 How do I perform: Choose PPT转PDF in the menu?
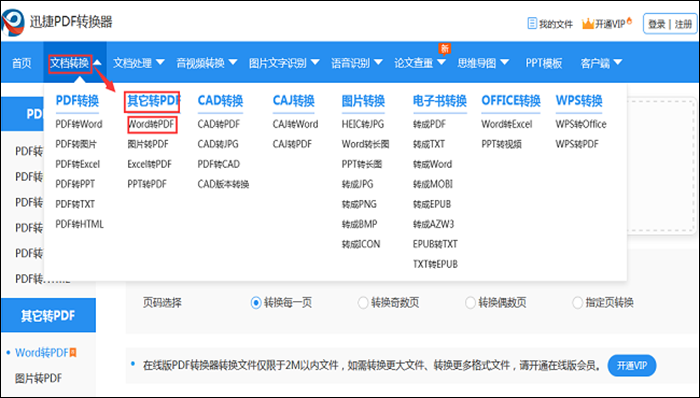click(147, 184)
